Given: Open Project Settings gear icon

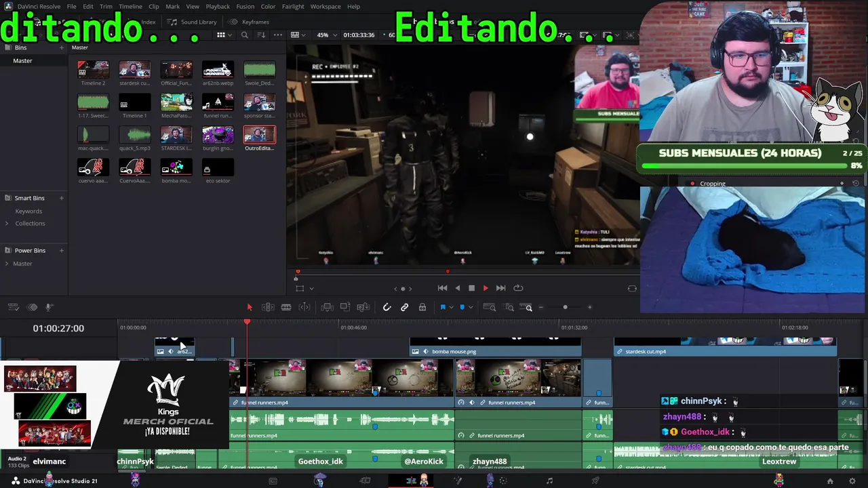Looking at the screenshot, I should coord(852,481).
